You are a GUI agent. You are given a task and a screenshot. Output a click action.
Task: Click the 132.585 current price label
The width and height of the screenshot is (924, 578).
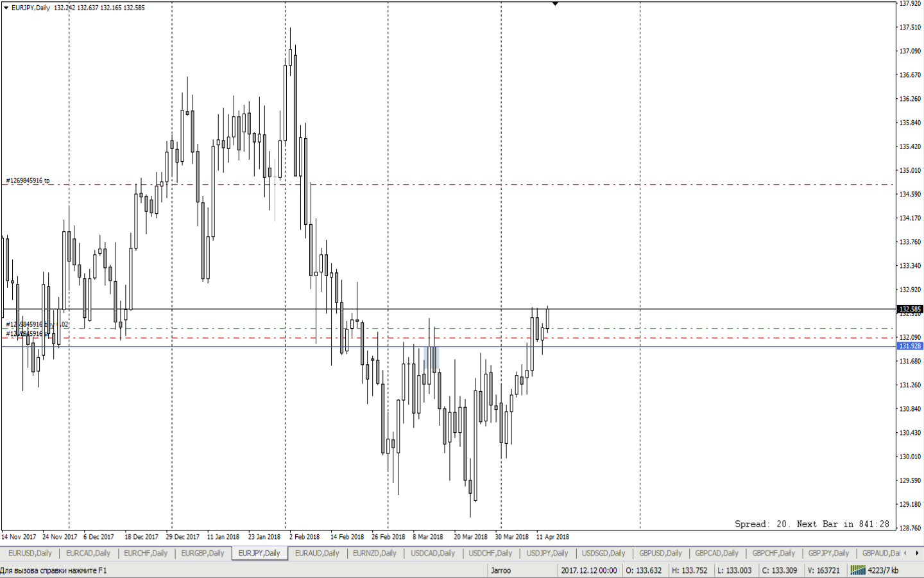coord(910,309)
